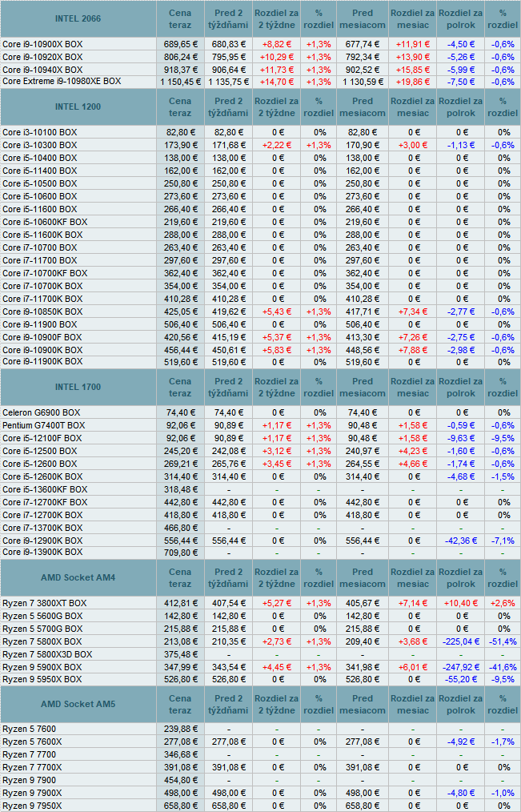Click Core i5-11600K BOX product name

point(42,235)
